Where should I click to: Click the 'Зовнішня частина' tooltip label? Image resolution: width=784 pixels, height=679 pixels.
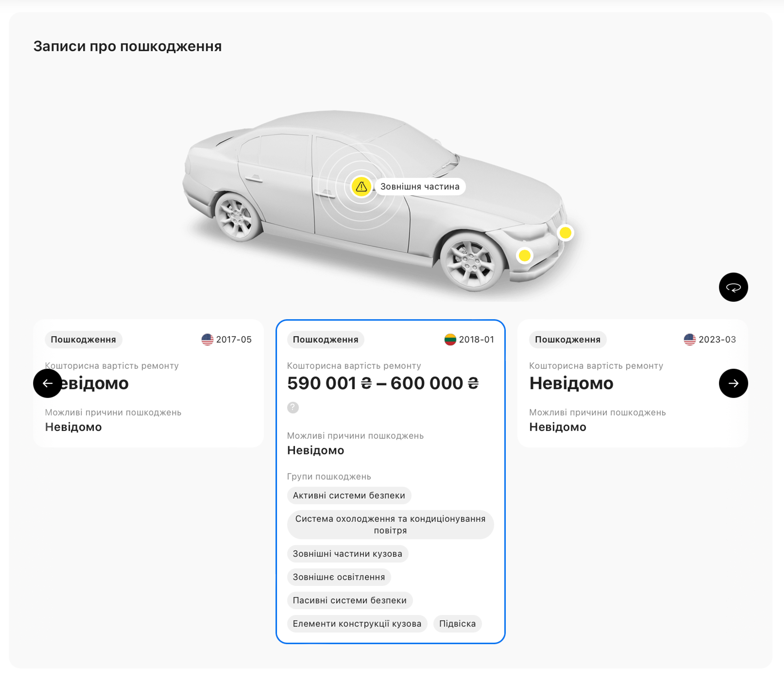point(420,186)
